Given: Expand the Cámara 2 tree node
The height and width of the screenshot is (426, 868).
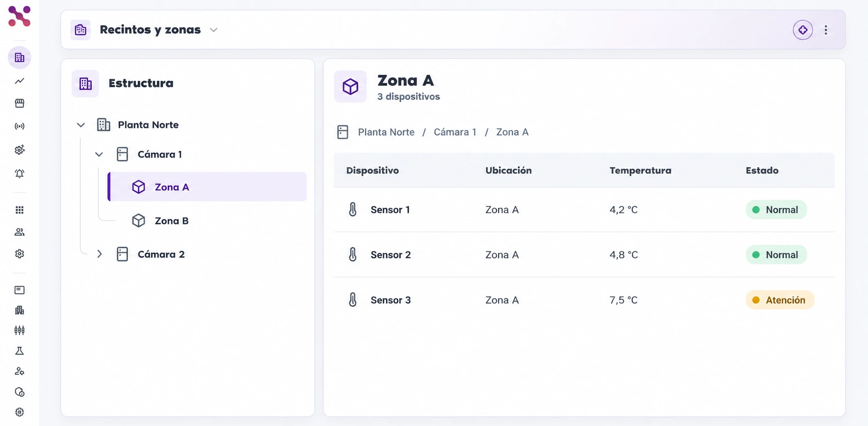Looking at the screenshot, I should pos(99,254).
